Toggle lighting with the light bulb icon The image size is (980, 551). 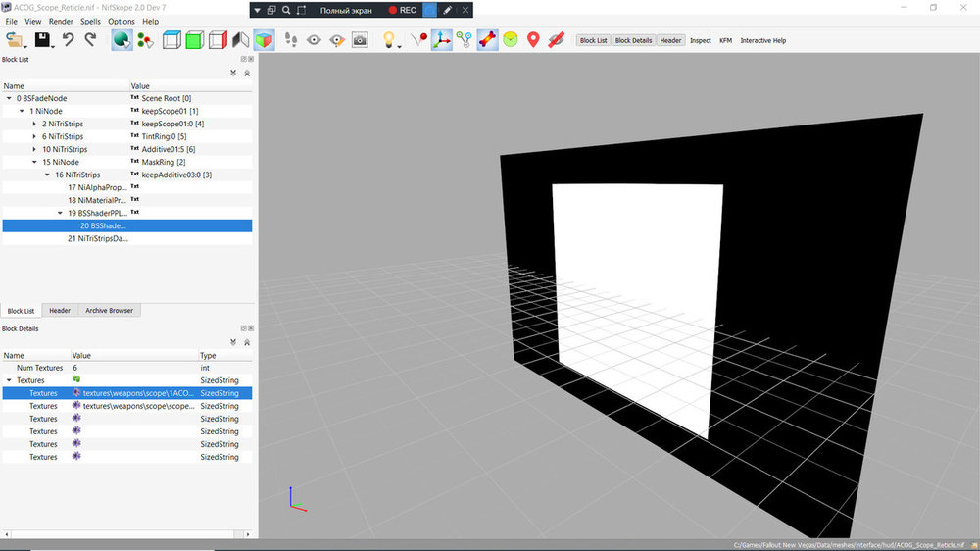[x=389, y=39]
